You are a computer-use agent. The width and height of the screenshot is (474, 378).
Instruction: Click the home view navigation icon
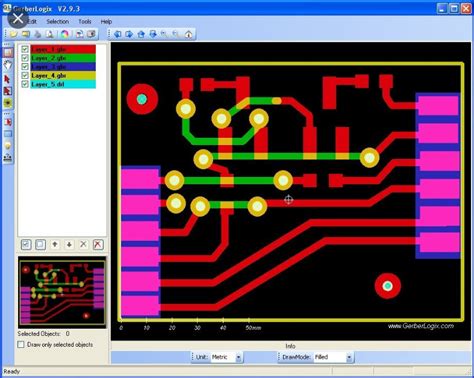189,34
